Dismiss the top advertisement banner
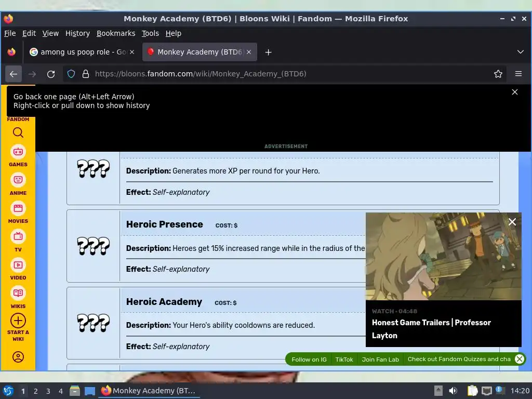The image size is (532, 399). (x=515, y=92)
